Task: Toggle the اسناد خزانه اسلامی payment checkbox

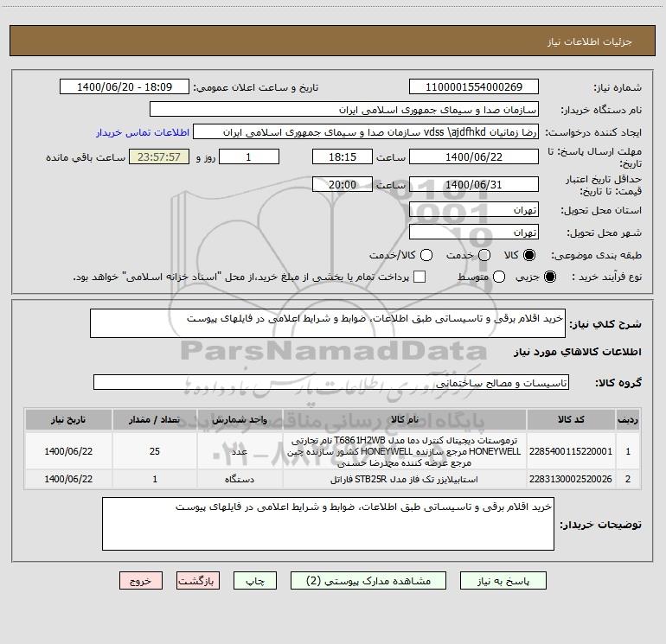Action: (419, 277)
